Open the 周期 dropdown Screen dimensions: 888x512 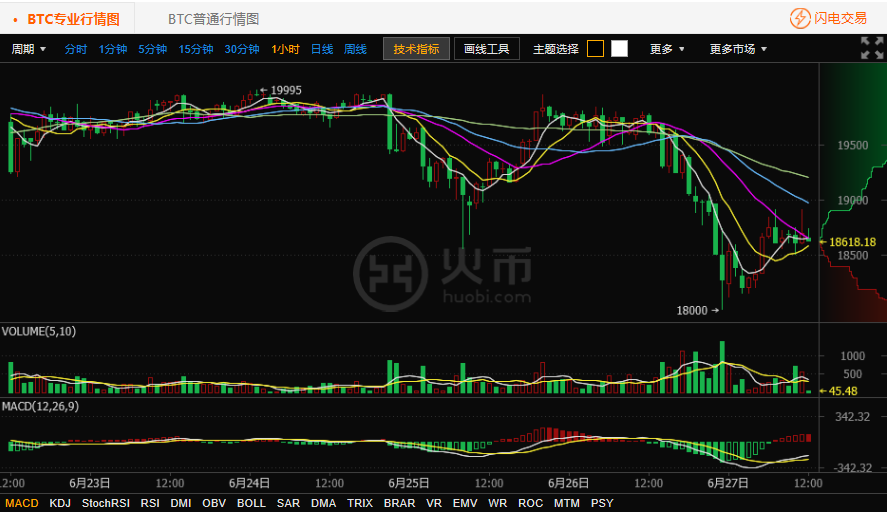[x=29, y=49]
